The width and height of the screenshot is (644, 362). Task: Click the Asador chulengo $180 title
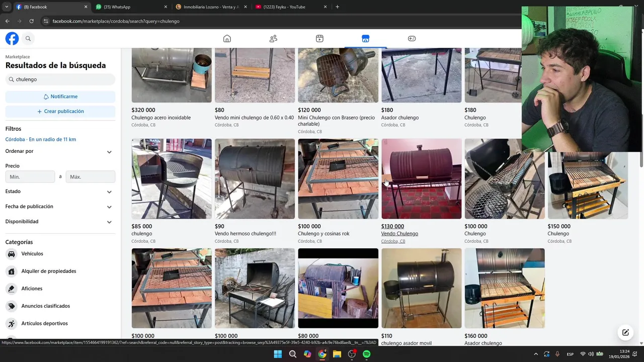tap(400, 118)
